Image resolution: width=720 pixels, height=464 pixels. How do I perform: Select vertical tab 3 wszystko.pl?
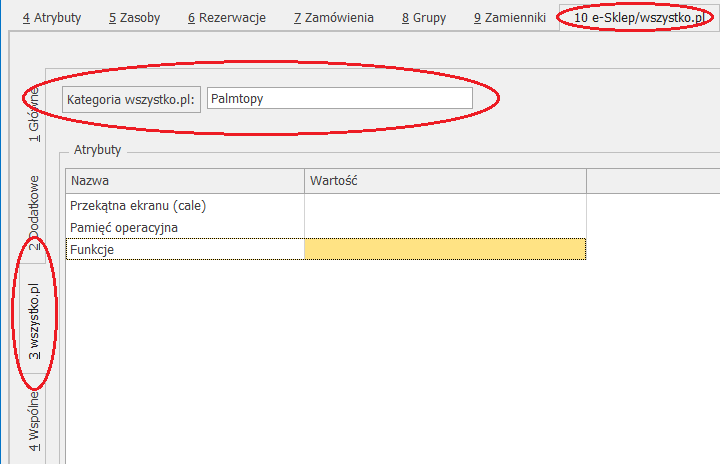click(34, 321)
